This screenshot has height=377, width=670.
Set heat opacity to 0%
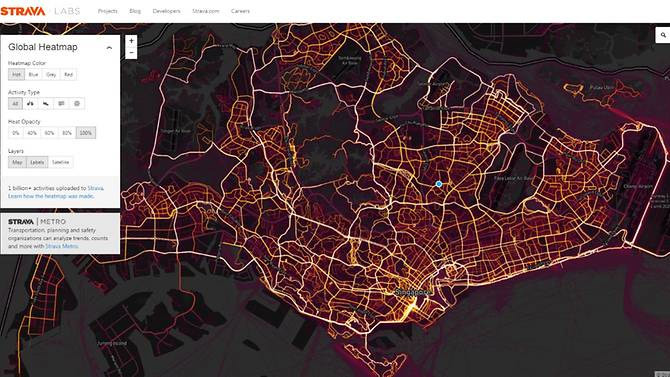pyautogui.click(x=16, y=133)
